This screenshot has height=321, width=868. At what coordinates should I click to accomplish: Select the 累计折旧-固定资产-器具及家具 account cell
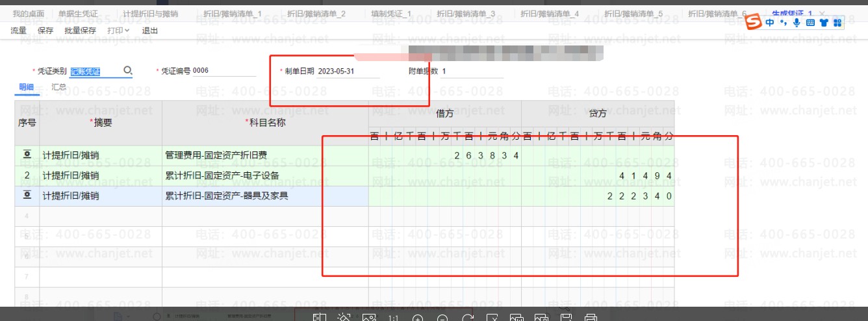coord(265,196)
